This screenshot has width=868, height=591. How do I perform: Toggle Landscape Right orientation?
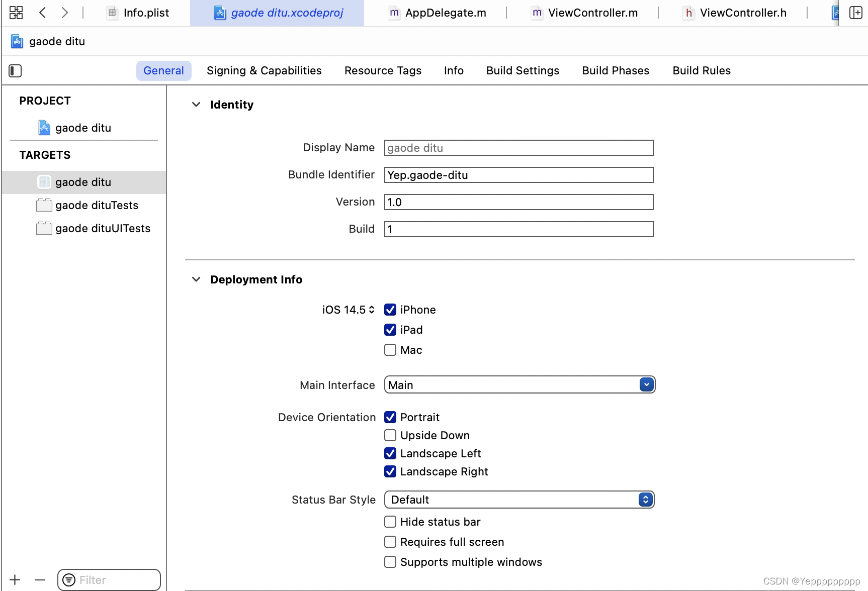click(390, 471)
